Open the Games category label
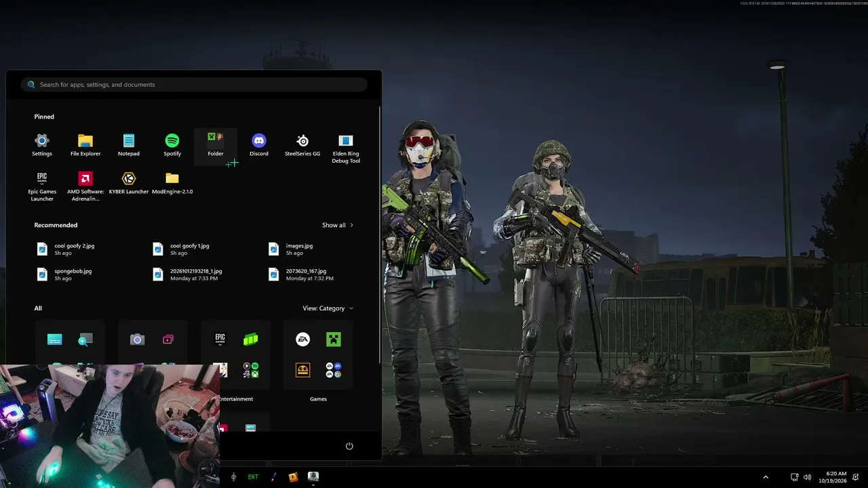 (x=318, y=399)
